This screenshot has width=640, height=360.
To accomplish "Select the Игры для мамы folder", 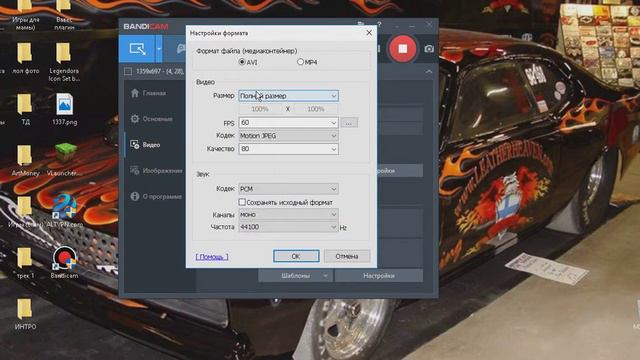I will pos(25,16).
